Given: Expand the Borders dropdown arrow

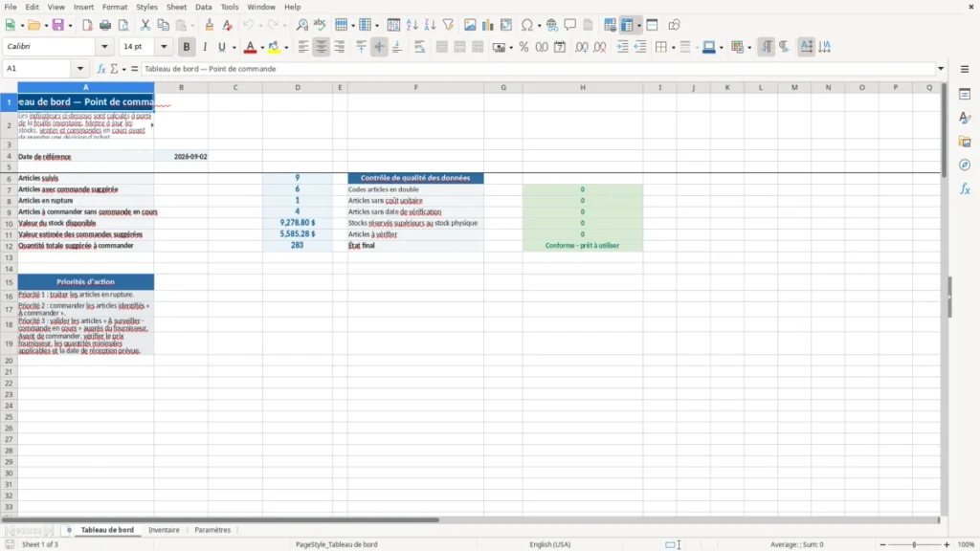Looking at the screenshot, I should coord(673,48).
